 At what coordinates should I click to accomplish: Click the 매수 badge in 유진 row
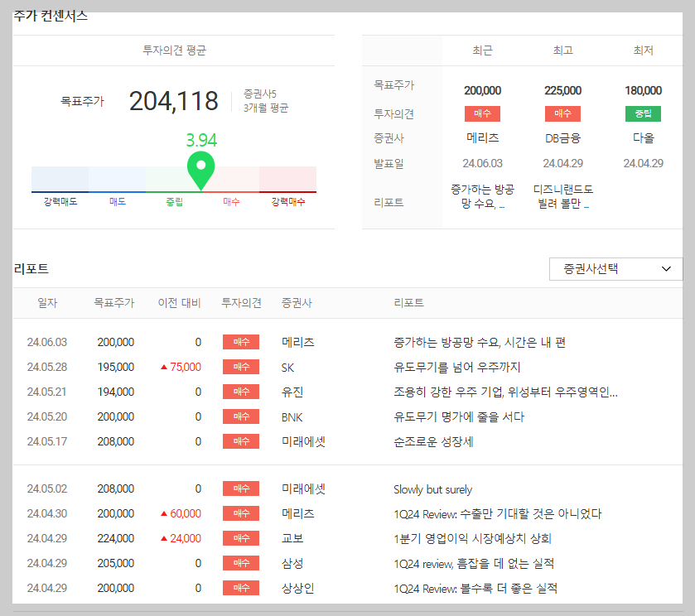tap(241, 392)
